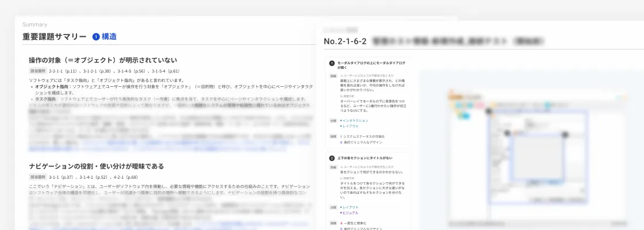
Task: Click heuristic 1 システムステータスの可視化
Action: point(362,136)
